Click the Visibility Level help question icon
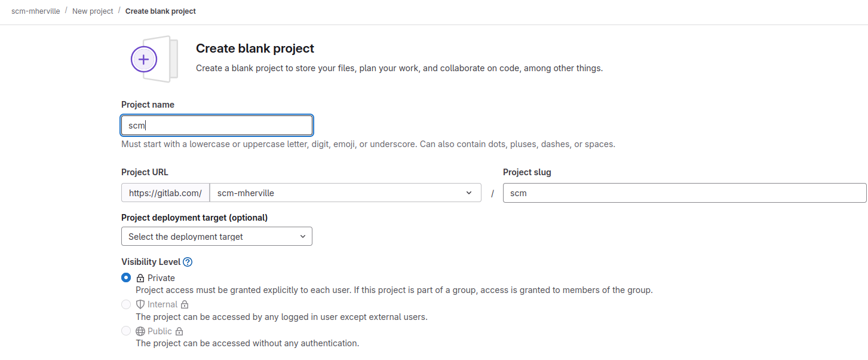Screen dimensions: 868x360 tap(188, 262)
